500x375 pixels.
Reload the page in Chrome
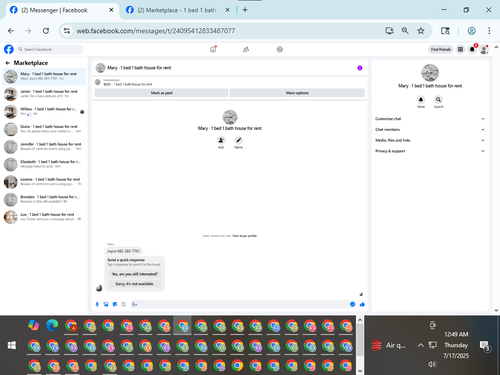(46, 31)
